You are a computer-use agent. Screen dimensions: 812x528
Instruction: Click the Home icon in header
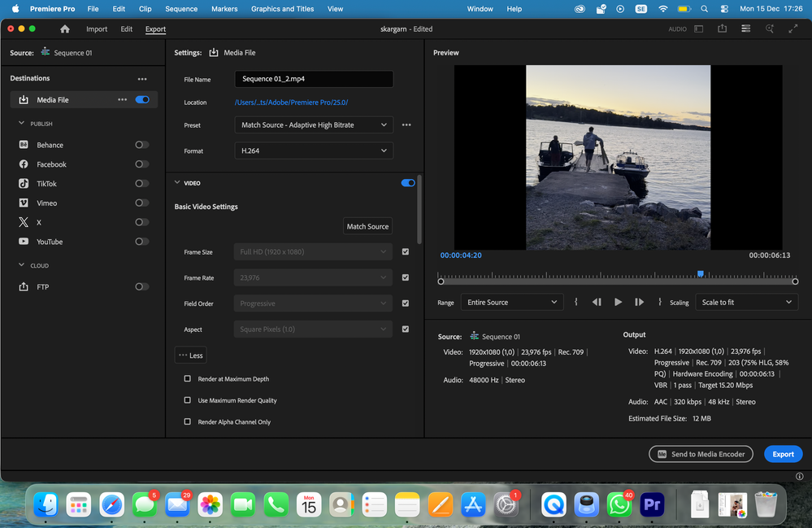pyautogui.click(x=65, y=29)
